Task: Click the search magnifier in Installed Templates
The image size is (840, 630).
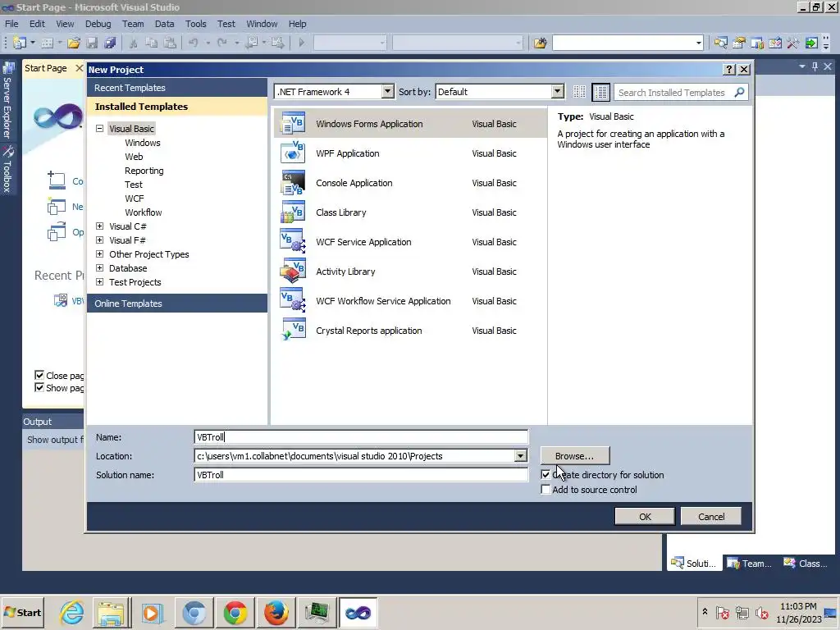Action: [739, 92]
